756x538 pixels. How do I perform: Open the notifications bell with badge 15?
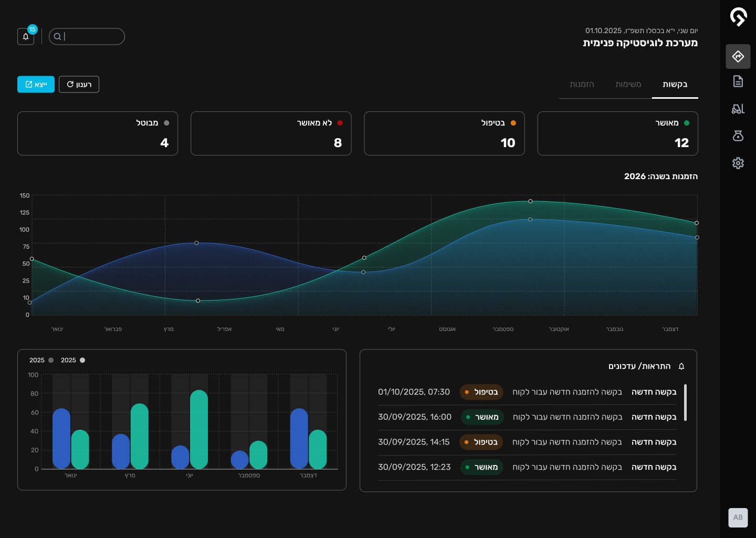tap(26, 36)
